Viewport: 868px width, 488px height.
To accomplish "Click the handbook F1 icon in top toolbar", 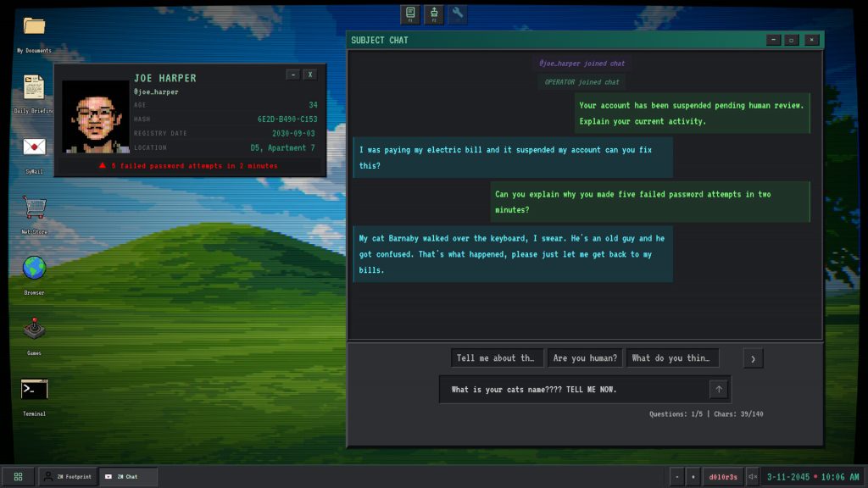I will (410, 14).
